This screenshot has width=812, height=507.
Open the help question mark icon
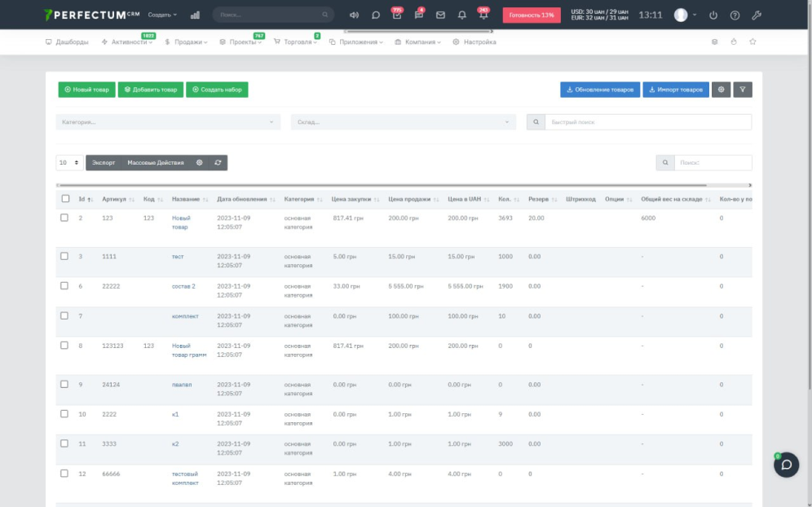click(x=735, y=15)
